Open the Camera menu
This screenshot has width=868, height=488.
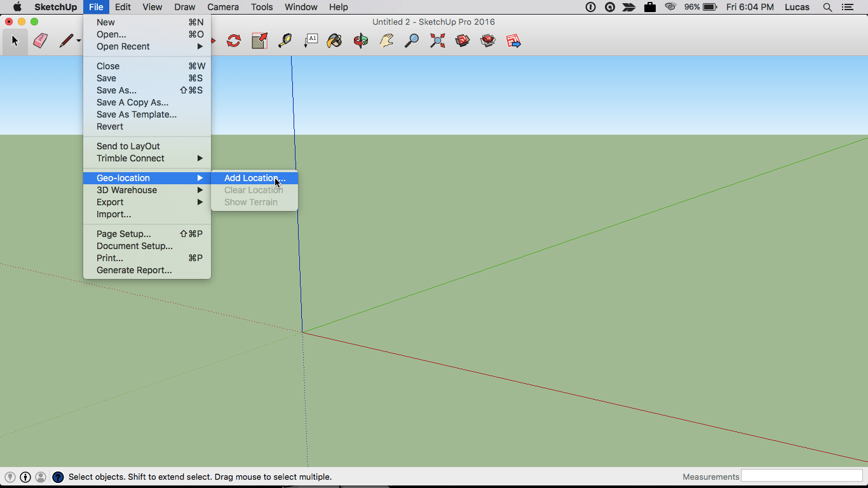[223, 7]
